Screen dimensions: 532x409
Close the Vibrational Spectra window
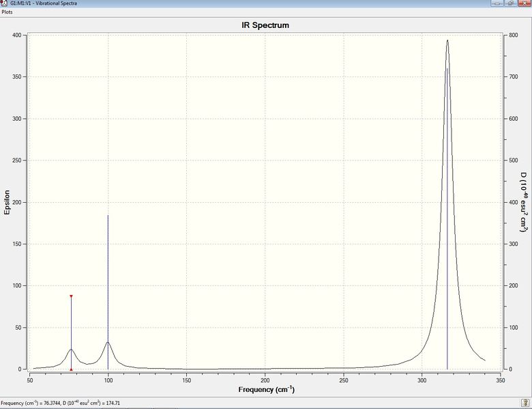(x=525, y=3)
